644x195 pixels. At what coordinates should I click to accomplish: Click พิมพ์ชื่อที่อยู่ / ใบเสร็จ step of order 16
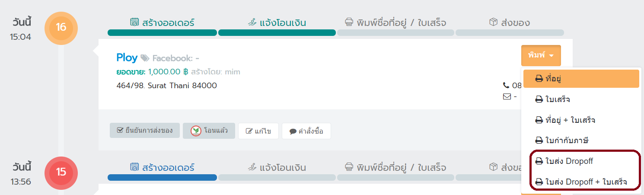click(395, 23)
